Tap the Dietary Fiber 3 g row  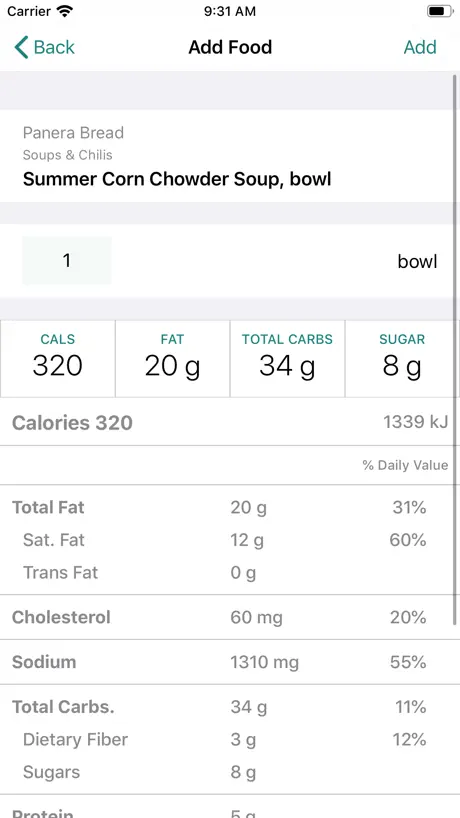[x=230, y=739]
